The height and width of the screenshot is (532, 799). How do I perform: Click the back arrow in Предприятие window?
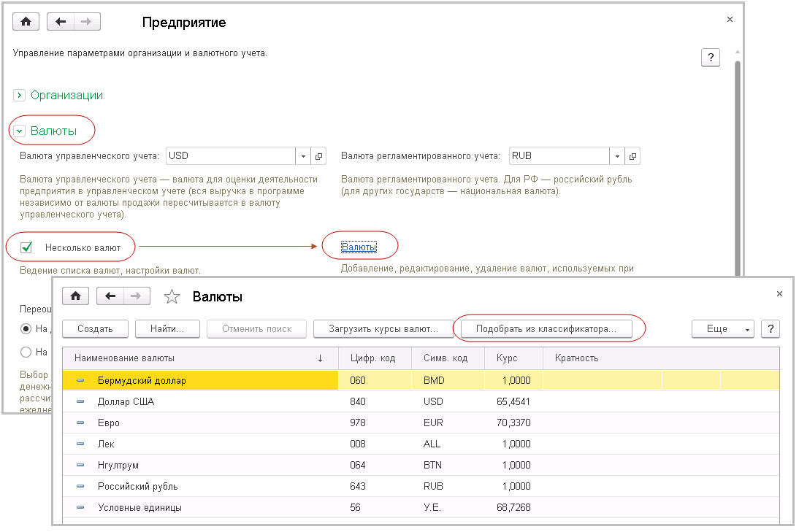(61, 22)
